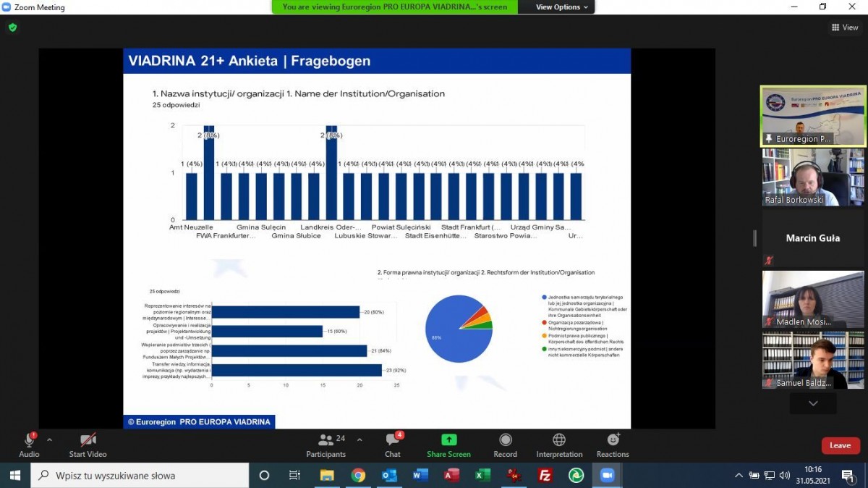The image size is (868, 488).
Task: Click the green legend dot for inny niekomercyjny podmiot
Action: click(x=544, y=349)
